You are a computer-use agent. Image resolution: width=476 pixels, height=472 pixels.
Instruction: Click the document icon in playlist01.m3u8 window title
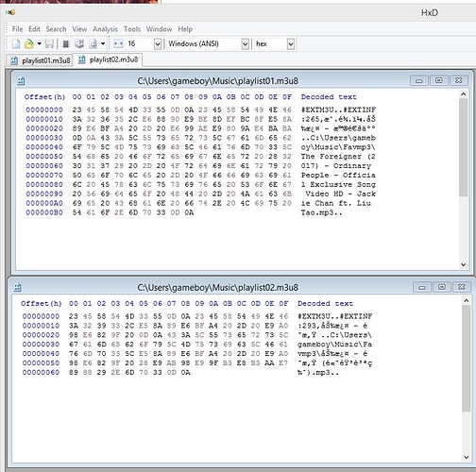[21, 81]
